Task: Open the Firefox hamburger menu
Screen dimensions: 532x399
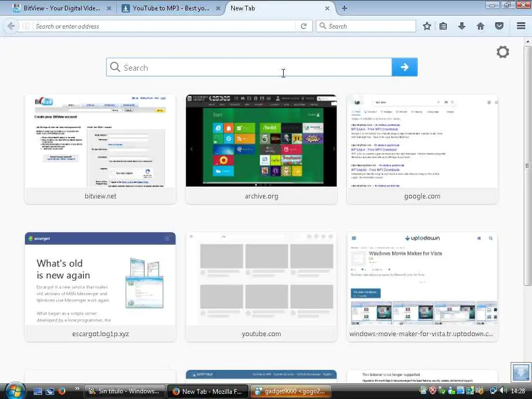Action: pyautogui.click(x=521, y=26)
